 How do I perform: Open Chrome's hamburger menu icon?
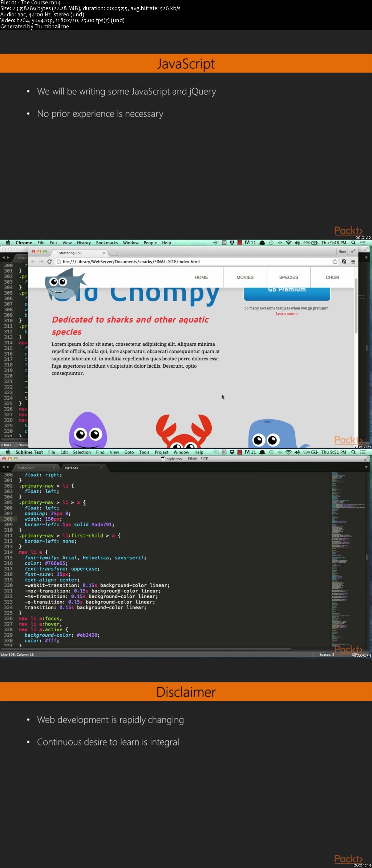(x=353, y=261)
